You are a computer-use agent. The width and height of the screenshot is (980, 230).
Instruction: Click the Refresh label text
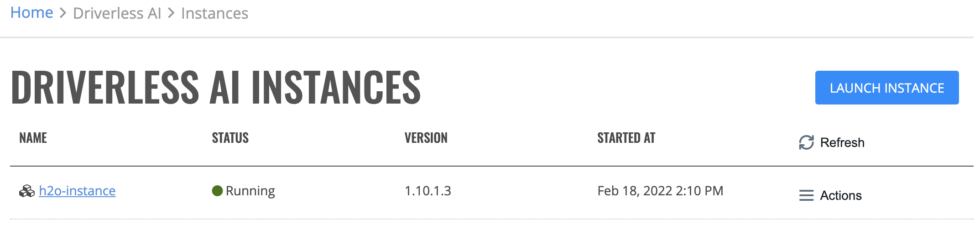coord(842,142)
